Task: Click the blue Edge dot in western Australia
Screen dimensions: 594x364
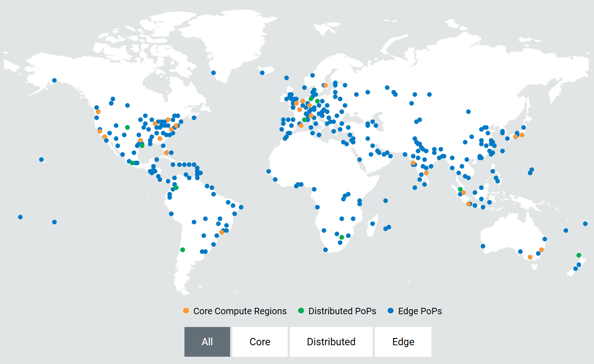Action: [483, 246]
